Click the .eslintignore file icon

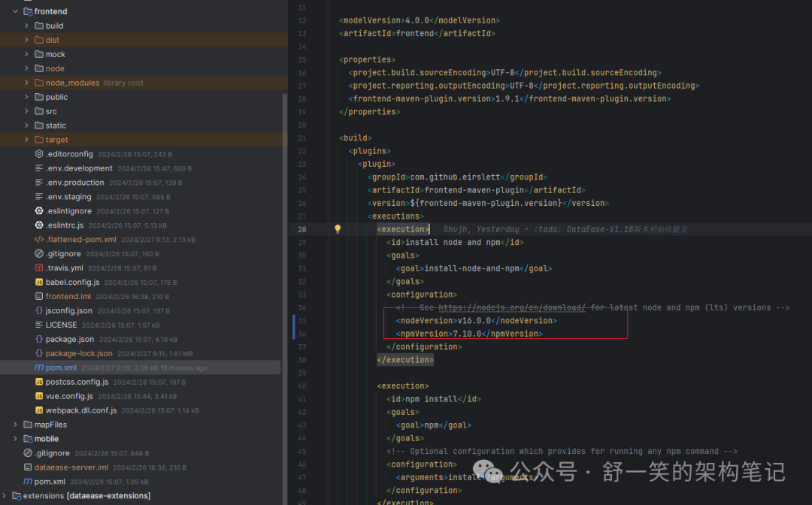39,210
